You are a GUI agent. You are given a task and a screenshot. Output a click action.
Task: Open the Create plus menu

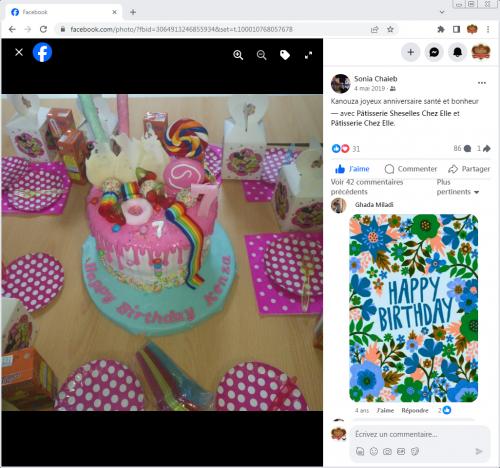411,52
